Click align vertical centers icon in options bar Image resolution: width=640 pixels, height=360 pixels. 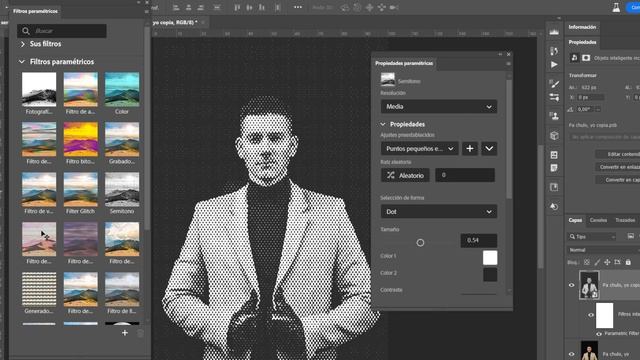click(249, 7)
